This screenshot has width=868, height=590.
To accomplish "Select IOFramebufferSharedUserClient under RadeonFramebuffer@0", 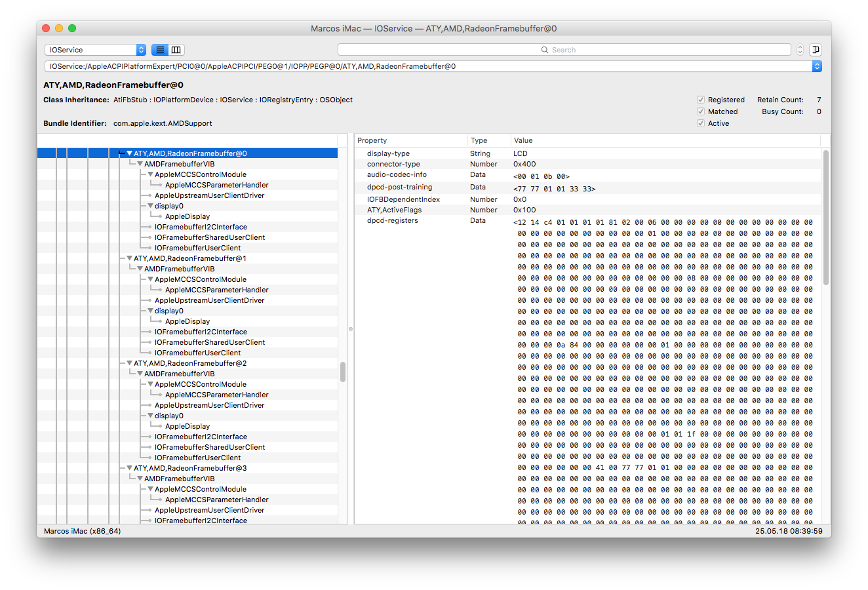I will tap(210, 237).
